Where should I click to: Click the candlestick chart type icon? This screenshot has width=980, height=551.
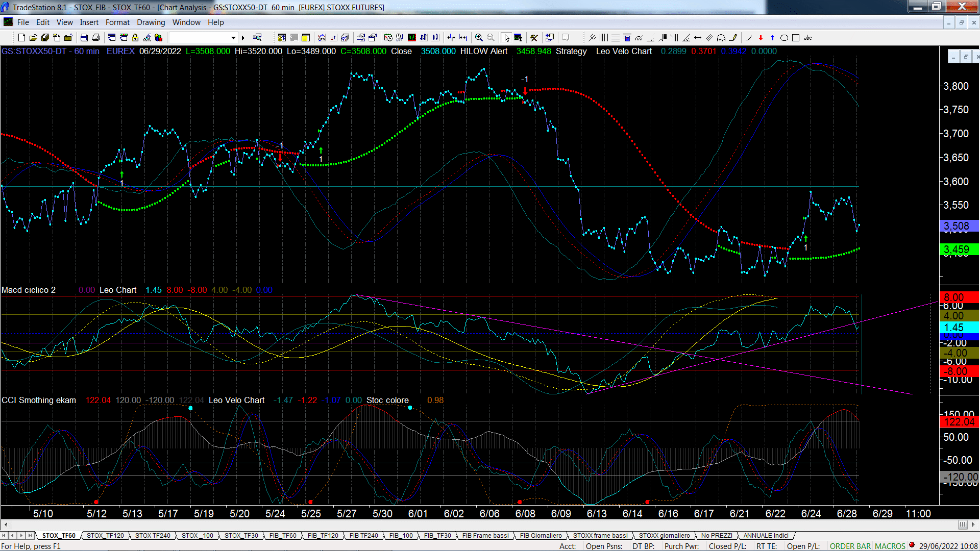click(435, 38)
